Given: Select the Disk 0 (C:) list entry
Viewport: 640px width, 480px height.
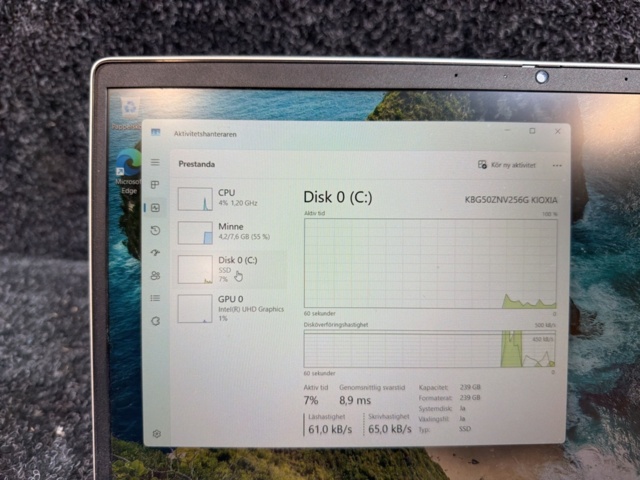Looking at the screenshot, I should click(231, 269).
